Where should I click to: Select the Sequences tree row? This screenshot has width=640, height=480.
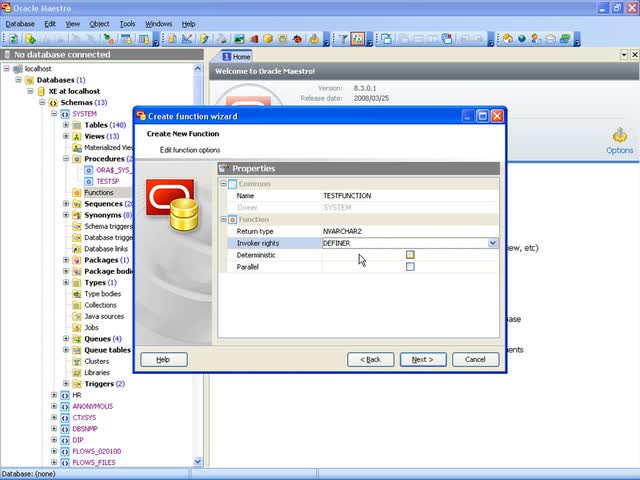[108, 204]
